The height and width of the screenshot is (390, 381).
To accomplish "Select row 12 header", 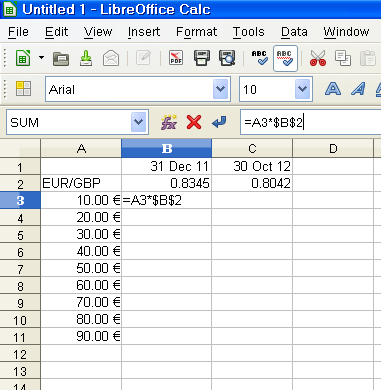I will 20,354.
